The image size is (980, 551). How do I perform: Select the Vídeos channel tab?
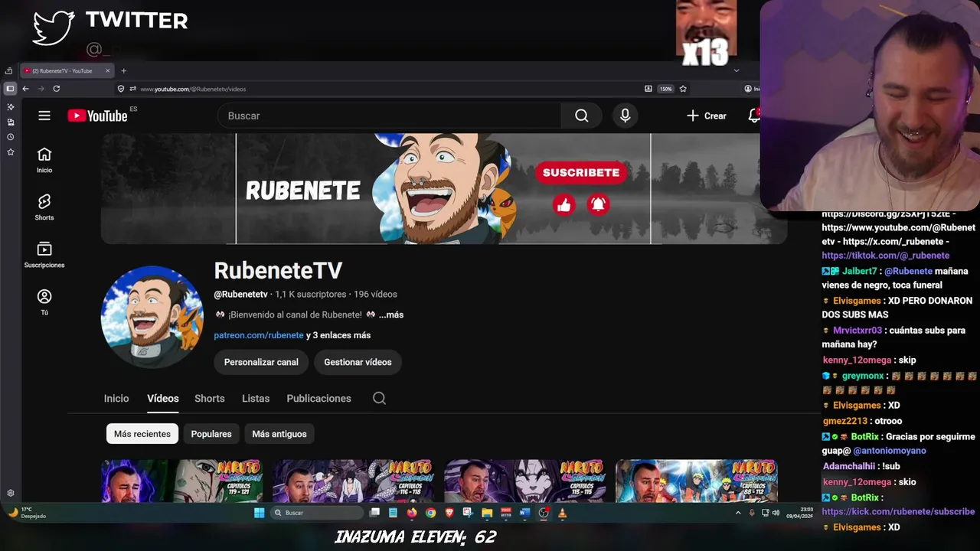pyautogui.click(x=163, y=398)
